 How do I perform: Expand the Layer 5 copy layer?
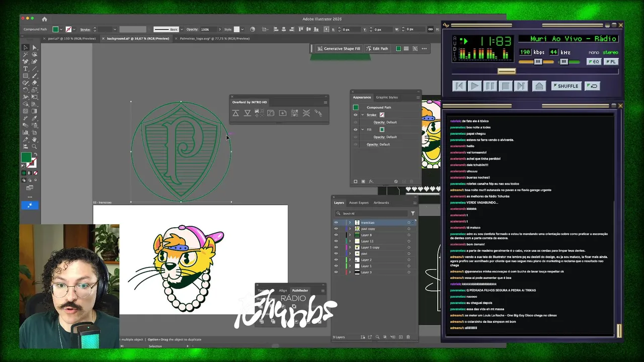coord(350,247)
